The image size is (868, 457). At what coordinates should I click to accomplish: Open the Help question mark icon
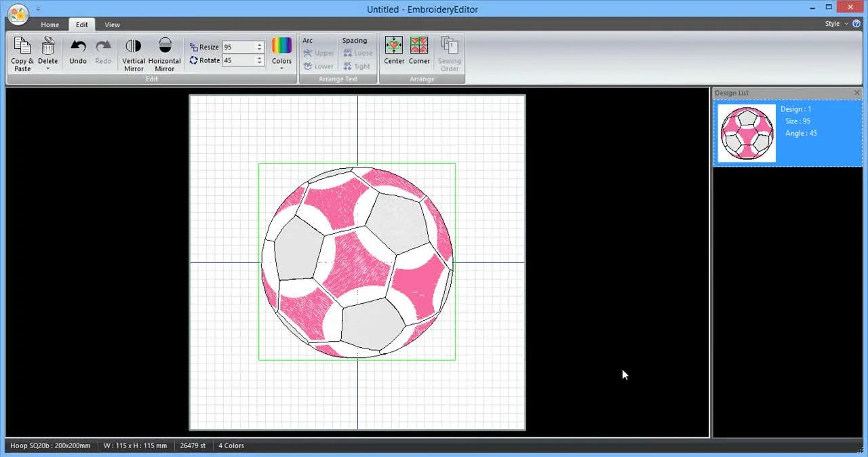tap(856, 24)
